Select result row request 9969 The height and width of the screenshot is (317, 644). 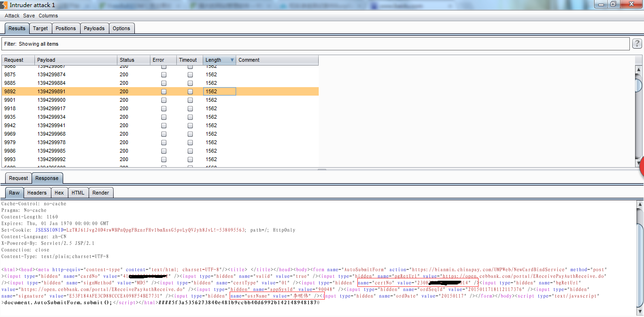(x=160, y=134)
